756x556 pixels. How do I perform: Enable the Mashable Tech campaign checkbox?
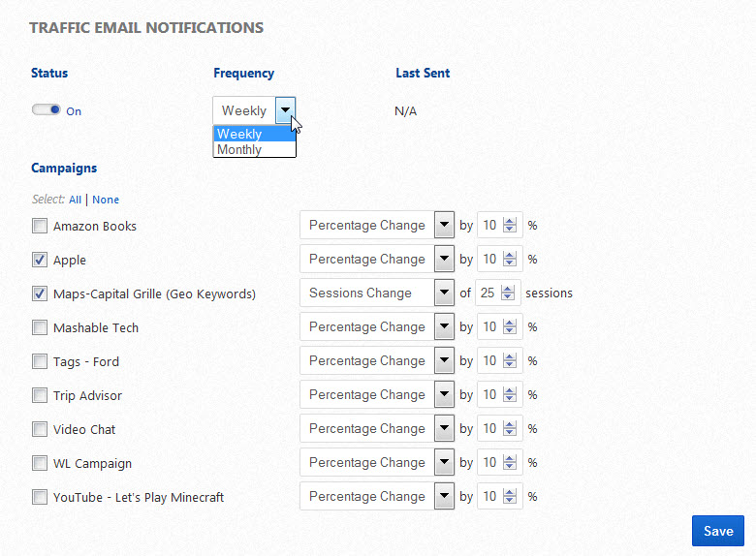tap(40, 327)
